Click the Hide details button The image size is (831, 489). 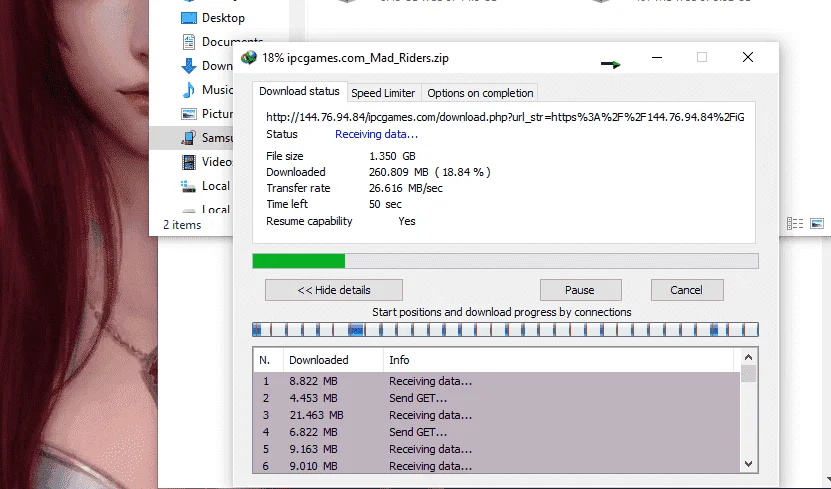point(334,290)
